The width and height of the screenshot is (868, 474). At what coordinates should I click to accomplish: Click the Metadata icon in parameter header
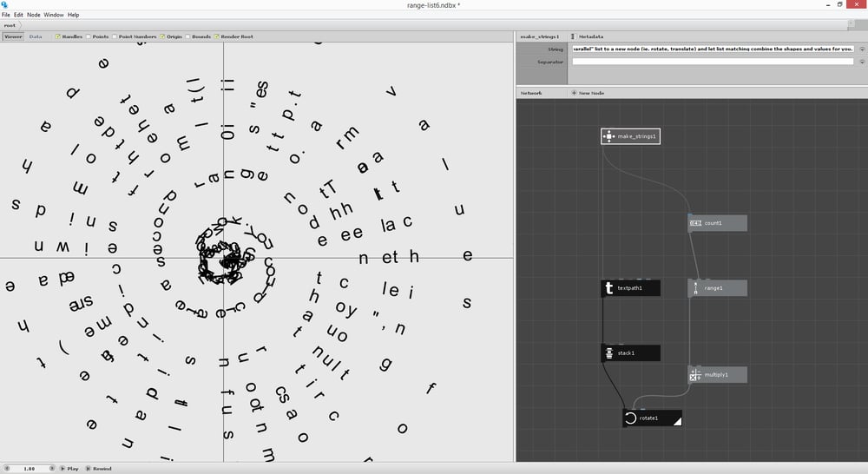pyautogui.click(x=573, y=36)
